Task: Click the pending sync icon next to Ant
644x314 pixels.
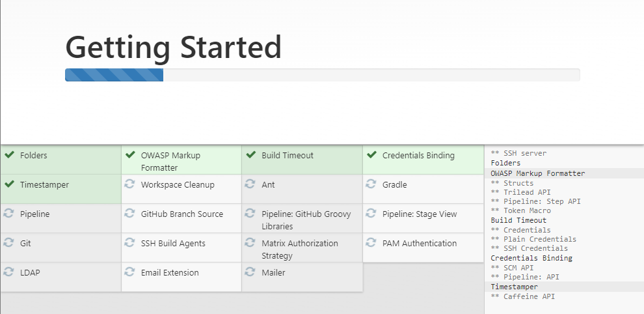Action: (251, 185)
